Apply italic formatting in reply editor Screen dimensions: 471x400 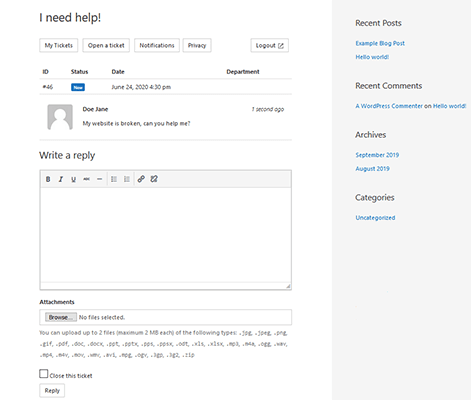coord(61,179)
